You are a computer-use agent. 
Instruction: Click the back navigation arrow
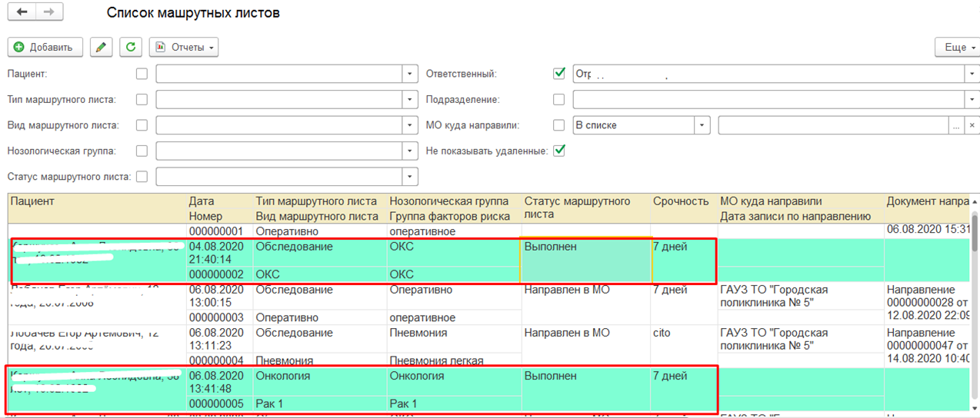pos(22,12)
